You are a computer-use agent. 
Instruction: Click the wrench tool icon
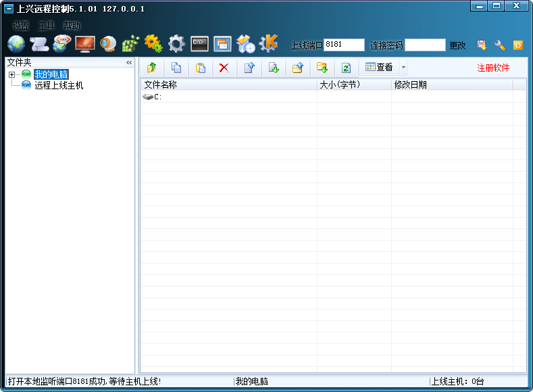click(500, 45)
